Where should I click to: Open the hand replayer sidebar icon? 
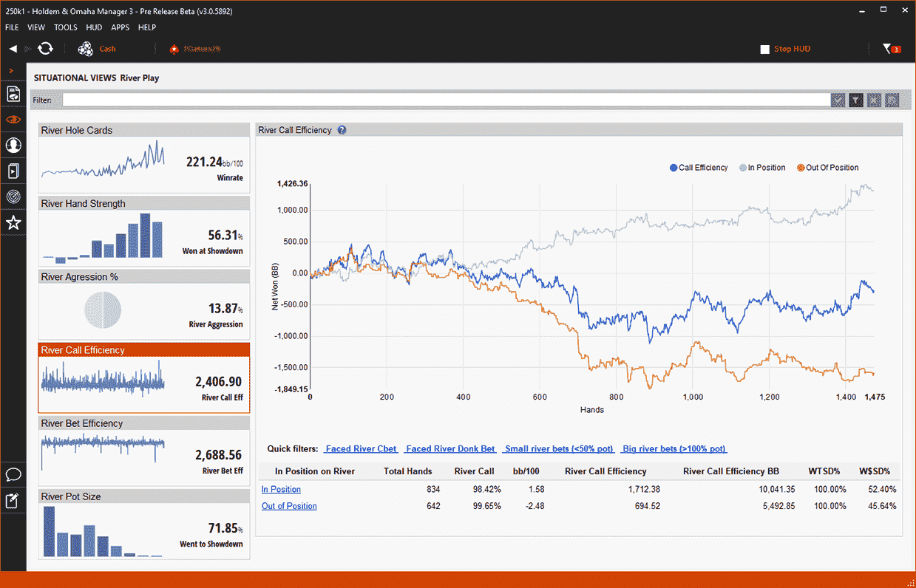click(x=13, y=171)
